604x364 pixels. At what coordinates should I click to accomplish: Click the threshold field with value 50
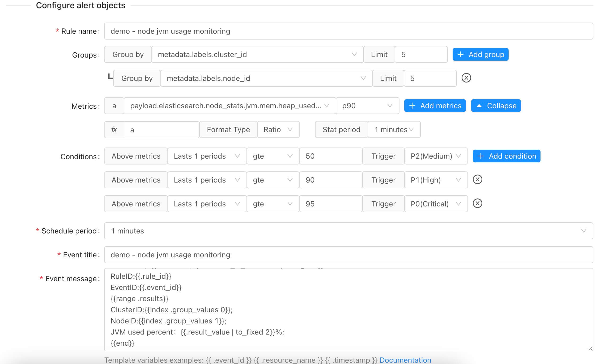[x=330, y=156]
